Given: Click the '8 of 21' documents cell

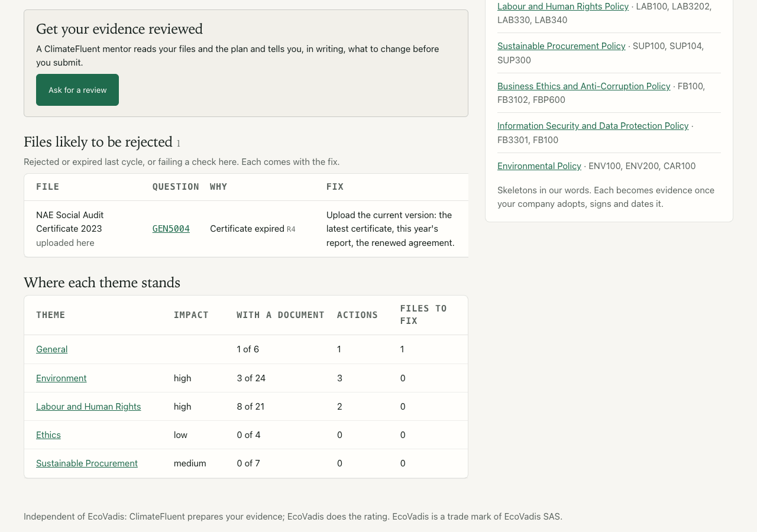Looking at the screenshot, I should 251,406.
